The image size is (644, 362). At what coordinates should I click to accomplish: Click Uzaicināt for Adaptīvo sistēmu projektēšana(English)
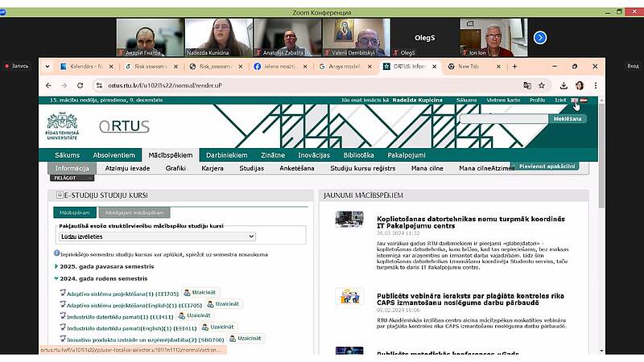pyautogui.click(x=223, y=304)
